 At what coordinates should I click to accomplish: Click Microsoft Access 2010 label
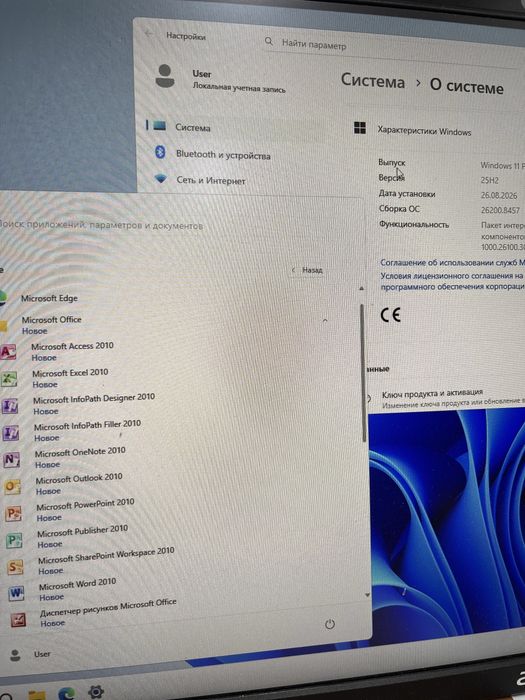72,346
